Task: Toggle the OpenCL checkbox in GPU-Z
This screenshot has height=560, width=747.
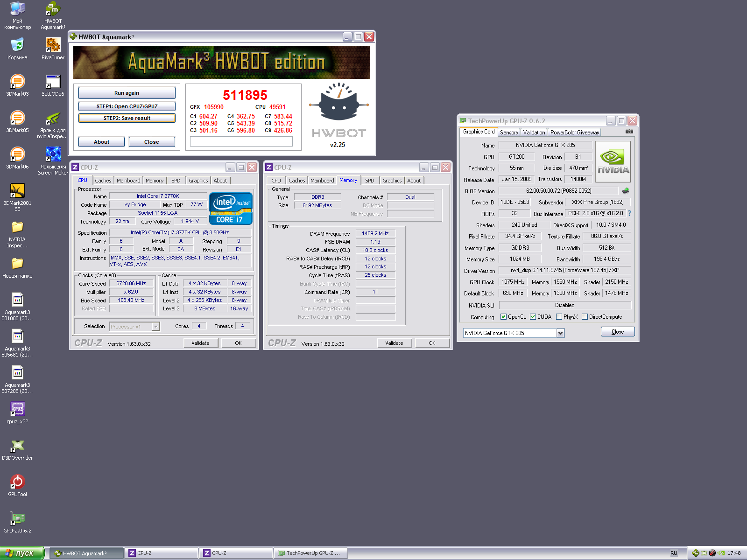Action: pyautogui.click(x=503, y=316)
